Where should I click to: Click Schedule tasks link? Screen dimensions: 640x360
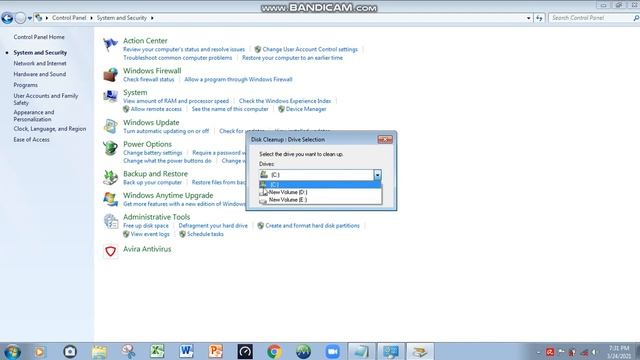[205, 234]
